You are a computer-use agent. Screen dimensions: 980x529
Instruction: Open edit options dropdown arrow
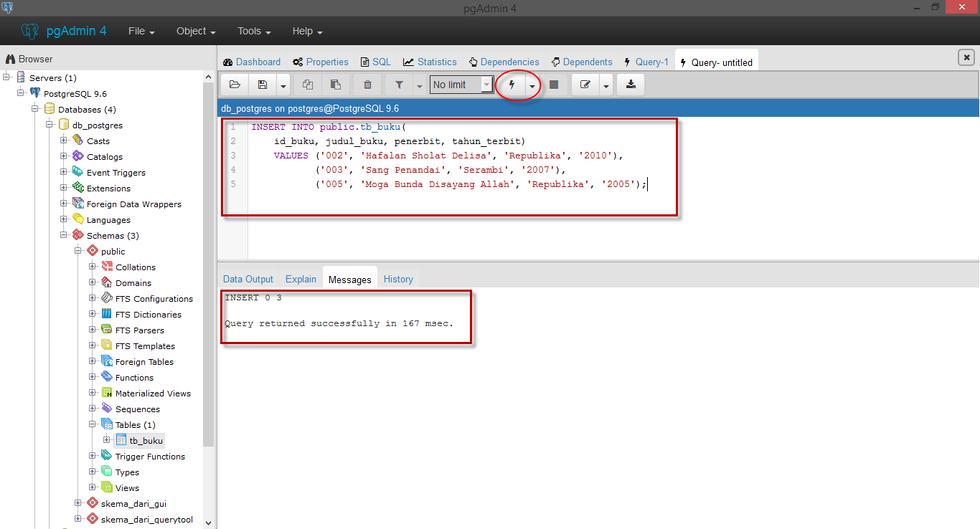[606, 85]
